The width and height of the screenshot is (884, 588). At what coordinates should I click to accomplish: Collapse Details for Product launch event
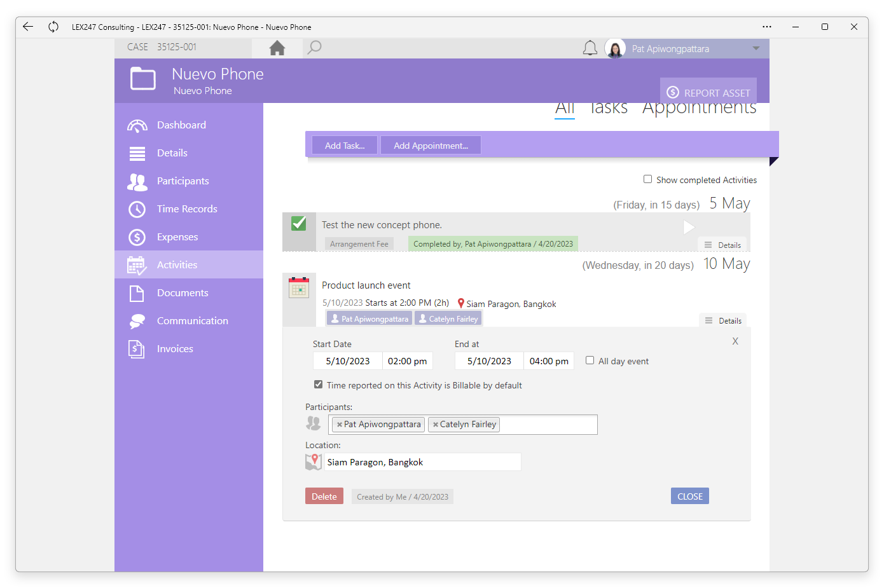tap(724, 321)
